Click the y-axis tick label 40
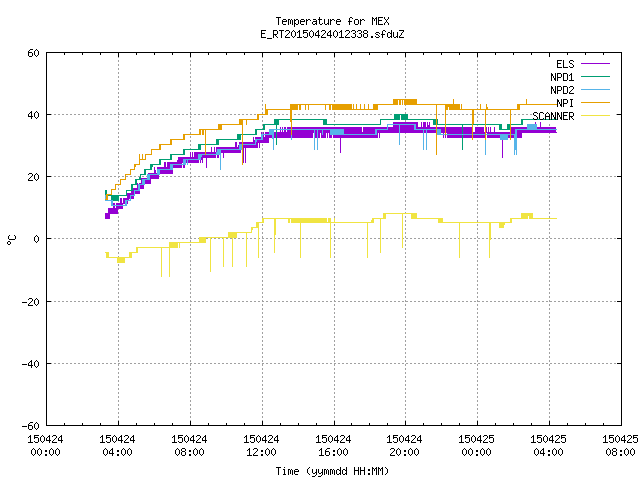 tap(33, 115)
